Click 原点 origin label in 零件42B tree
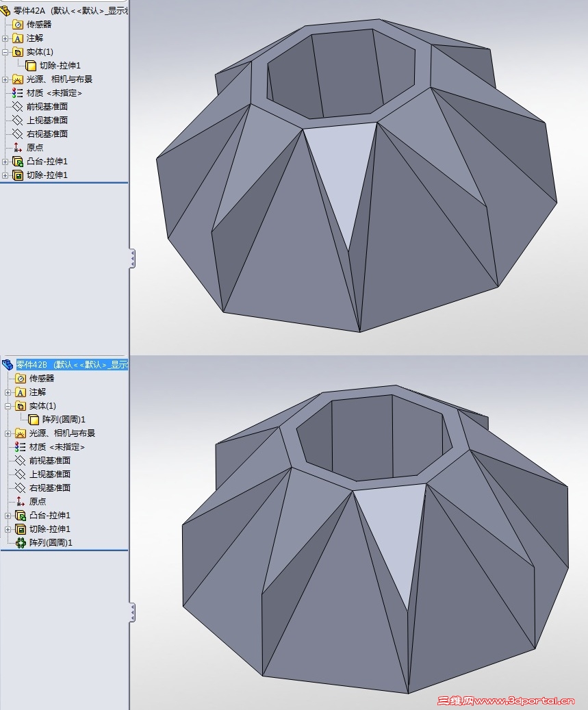 [38, 502]
